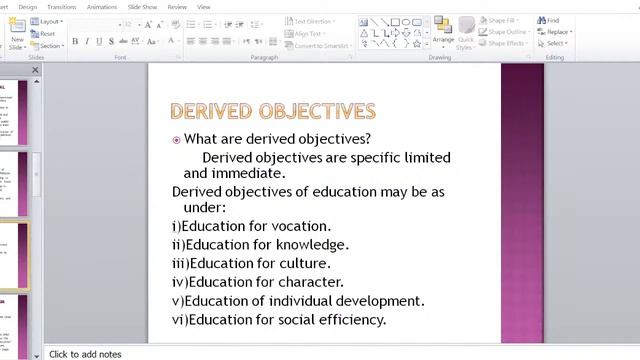Underline the selected text
Image resolution: width=640 pixels, height=360 pixels.
click(99, 42)
